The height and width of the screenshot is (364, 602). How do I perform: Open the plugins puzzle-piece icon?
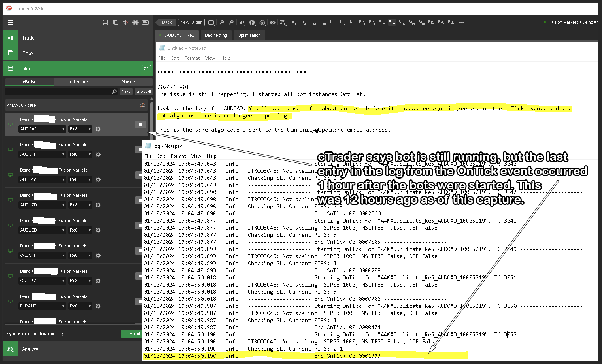[x=135, y=23]
